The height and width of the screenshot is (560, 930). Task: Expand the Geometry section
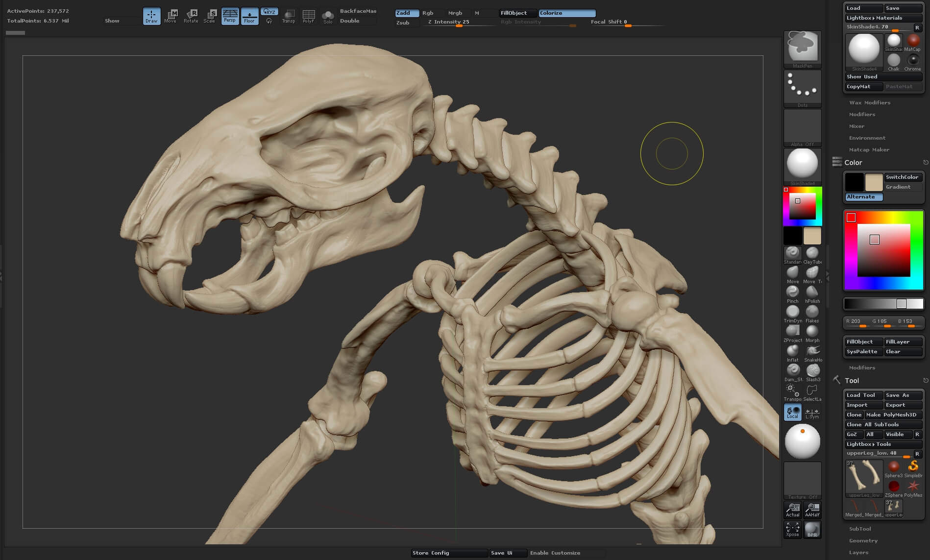(863, 540)
